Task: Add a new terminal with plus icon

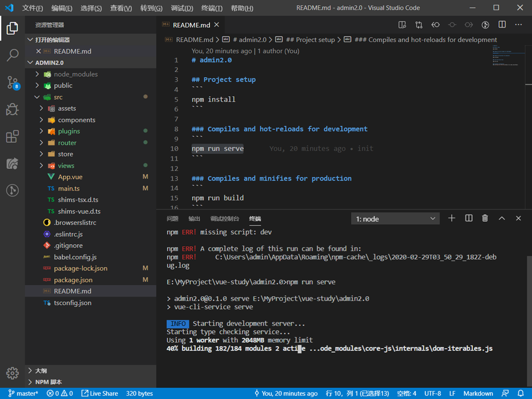Action: tap(451, 219)
